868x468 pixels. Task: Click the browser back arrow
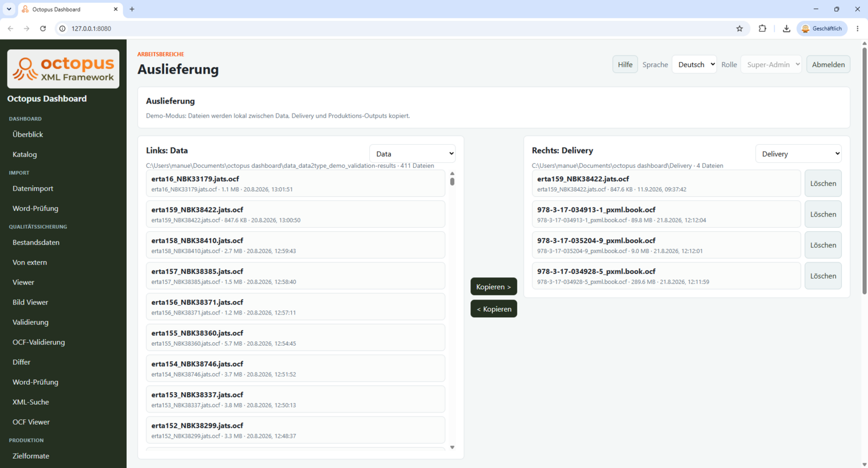click(10, 28)
